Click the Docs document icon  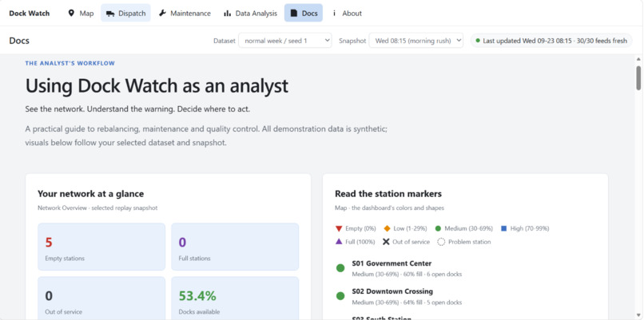coord(294,13)
